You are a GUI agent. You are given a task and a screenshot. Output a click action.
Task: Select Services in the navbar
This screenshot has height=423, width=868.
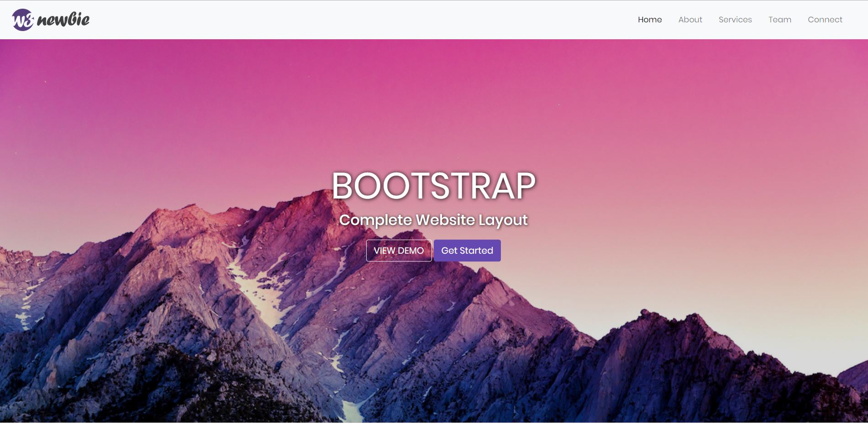(x=735, y=20)
